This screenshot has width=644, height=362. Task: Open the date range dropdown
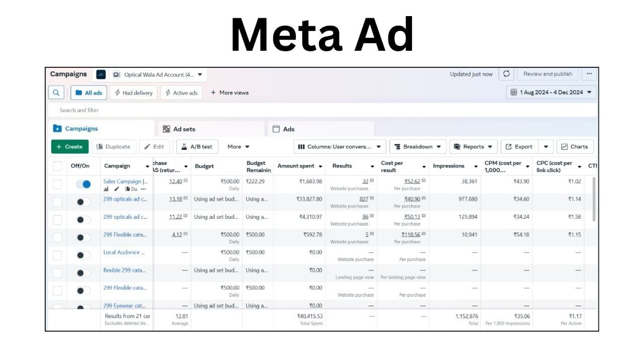[x=551, y=93]
